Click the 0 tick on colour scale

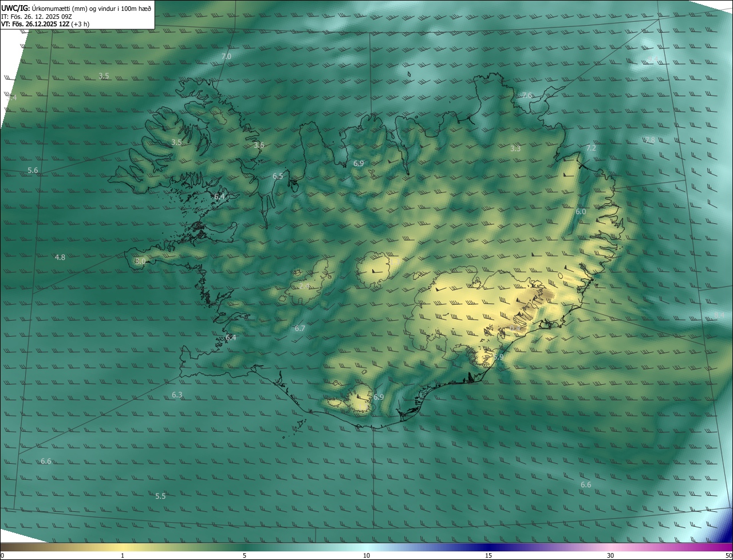tap(2, 555)
